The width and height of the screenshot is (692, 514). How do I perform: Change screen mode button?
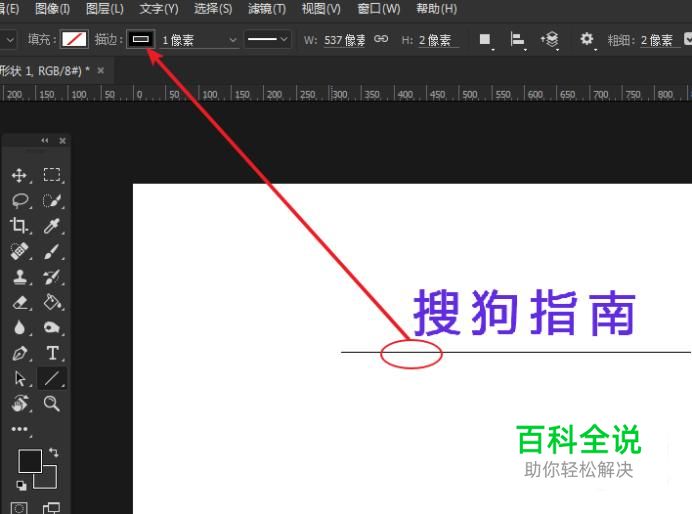click(x=51, y=508)
